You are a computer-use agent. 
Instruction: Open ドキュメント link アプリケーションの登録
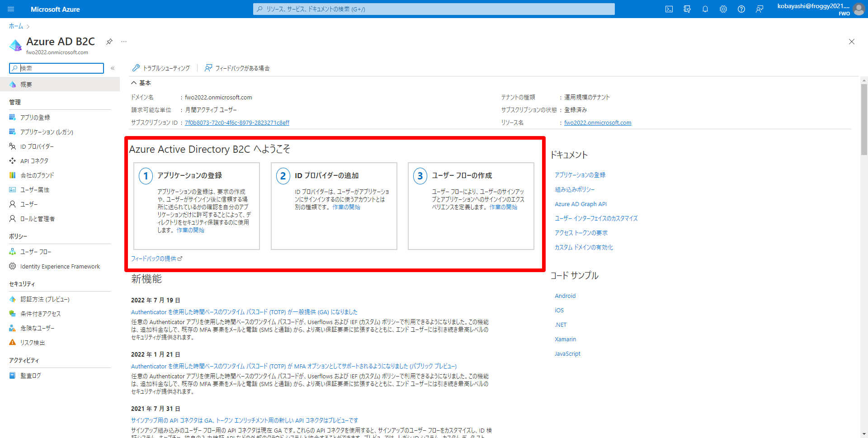click(x=580, y=175)
